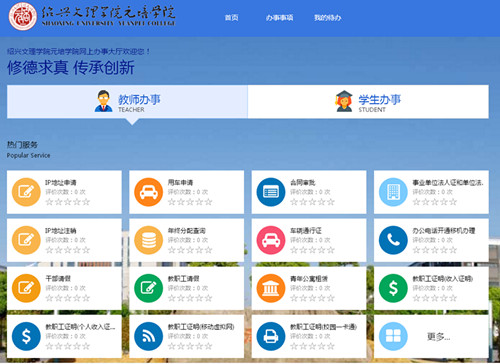Select the green dollar sign icon
Viewport: 500px width, 364px height.
[x=393, y=288]
